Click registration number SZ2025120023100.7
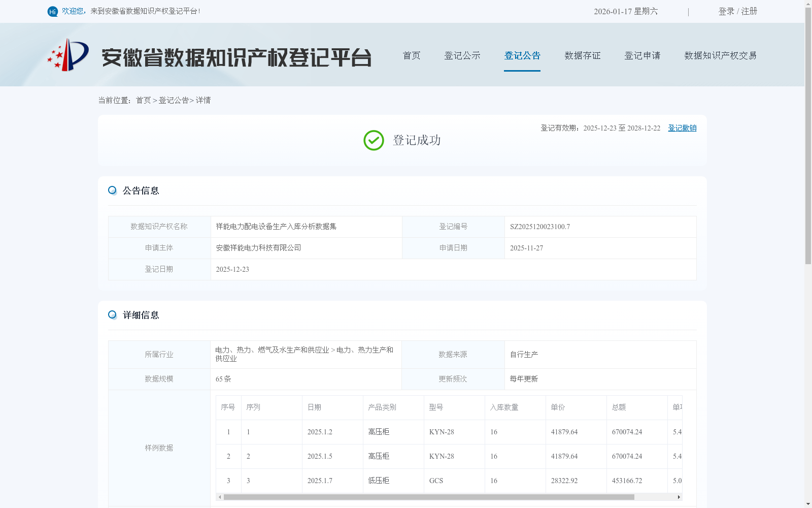Image resolution: width=812 pixels, height=508 pixels. coord(540,227)
